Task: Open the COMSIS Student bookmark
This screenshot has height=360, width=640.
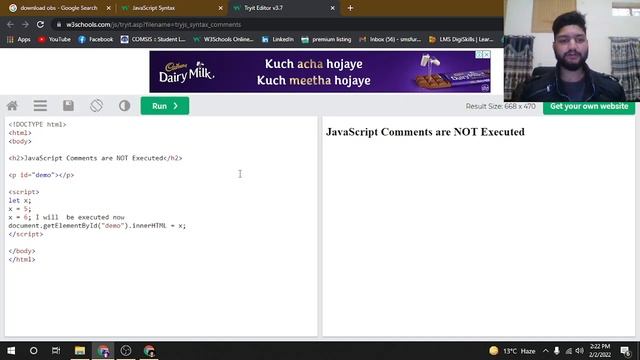Action: [x=153, y=39]
